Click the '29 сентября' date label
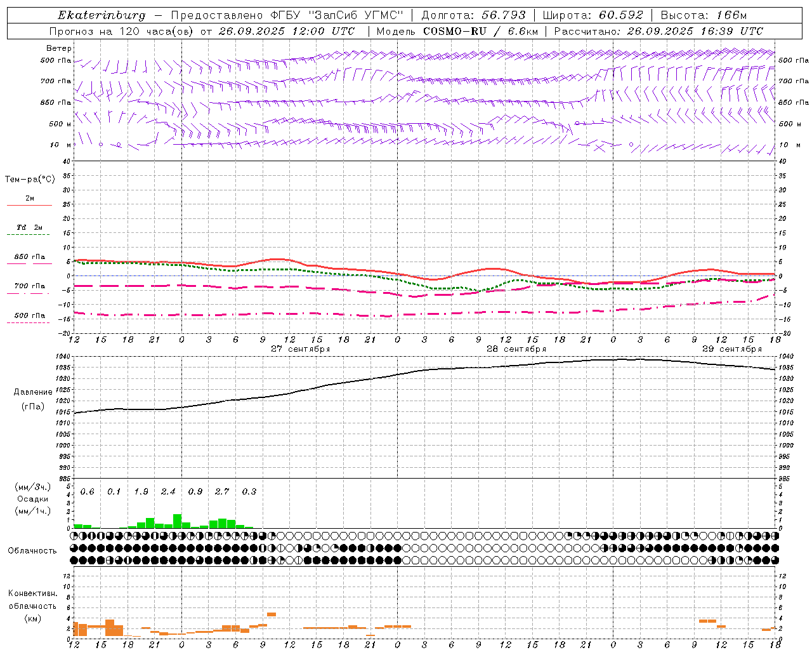Screen dimensions: 812x650 [732, 349]
